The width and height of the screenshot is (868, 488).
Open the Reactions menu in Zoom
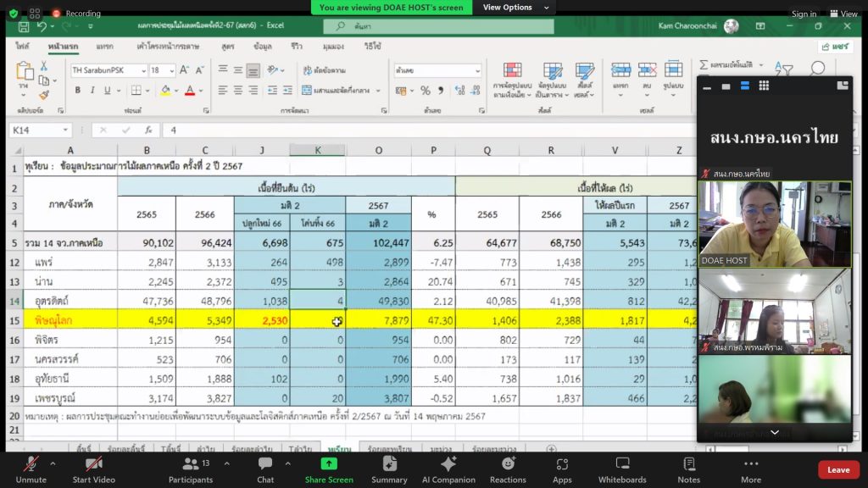(508, 469)
